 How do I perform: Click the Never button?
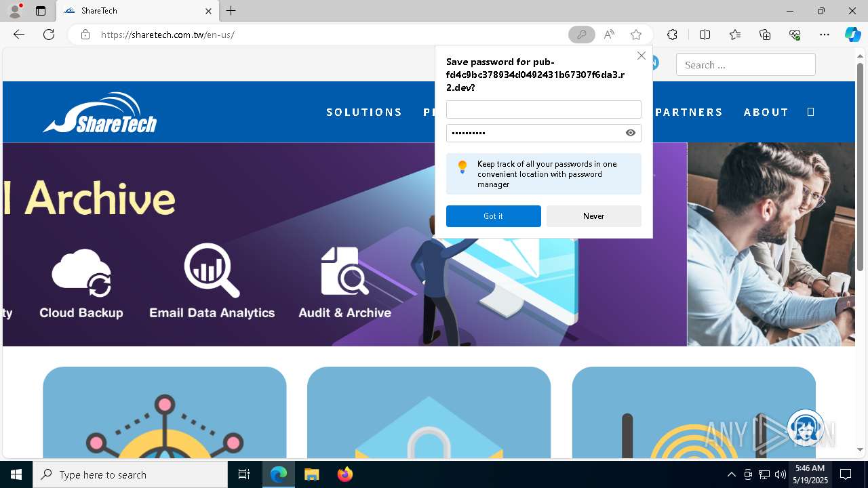pos(593,216)
